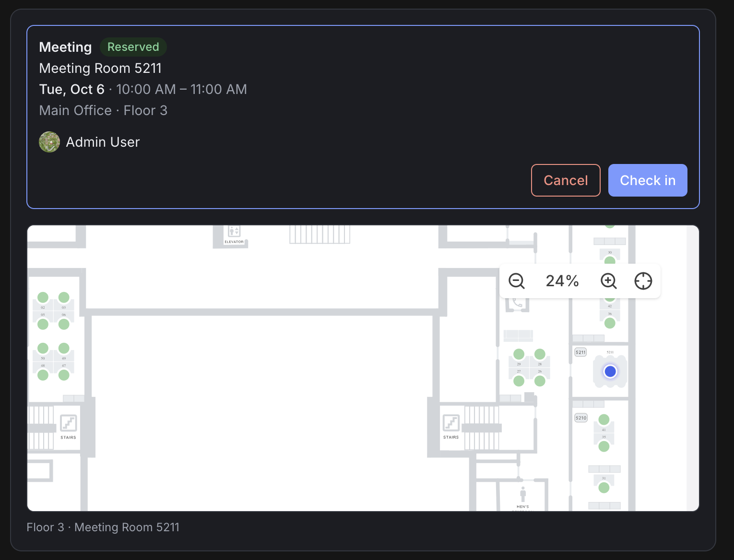Viewport: 734px width, 560px height.
Task: Click the Admin User avatar
Action: 49,142
